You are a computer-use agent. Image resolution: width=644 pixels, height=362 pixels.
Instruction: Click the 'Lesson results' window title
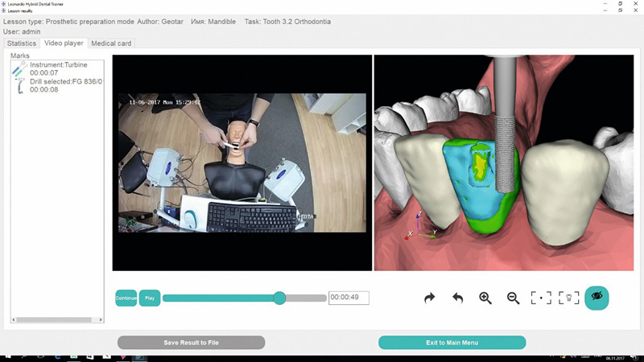[20, 10]
